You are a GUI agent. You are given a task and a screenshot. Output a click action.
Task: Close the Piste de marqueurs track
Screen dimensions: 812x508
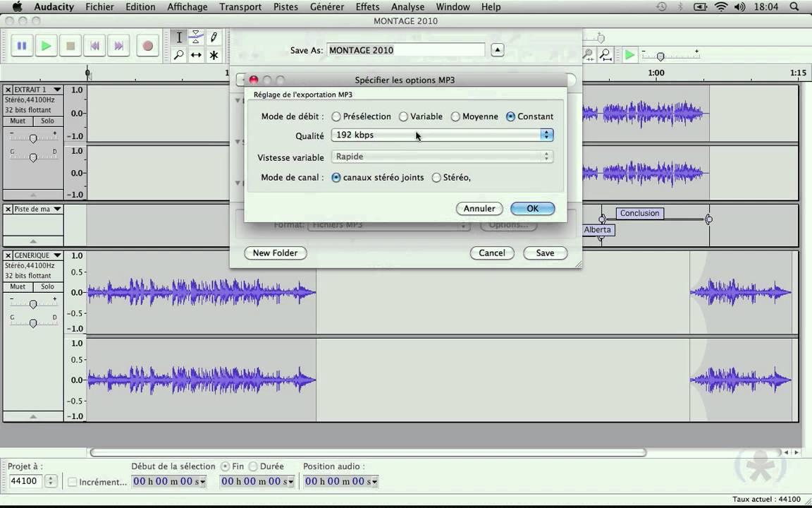coord(8,209)
